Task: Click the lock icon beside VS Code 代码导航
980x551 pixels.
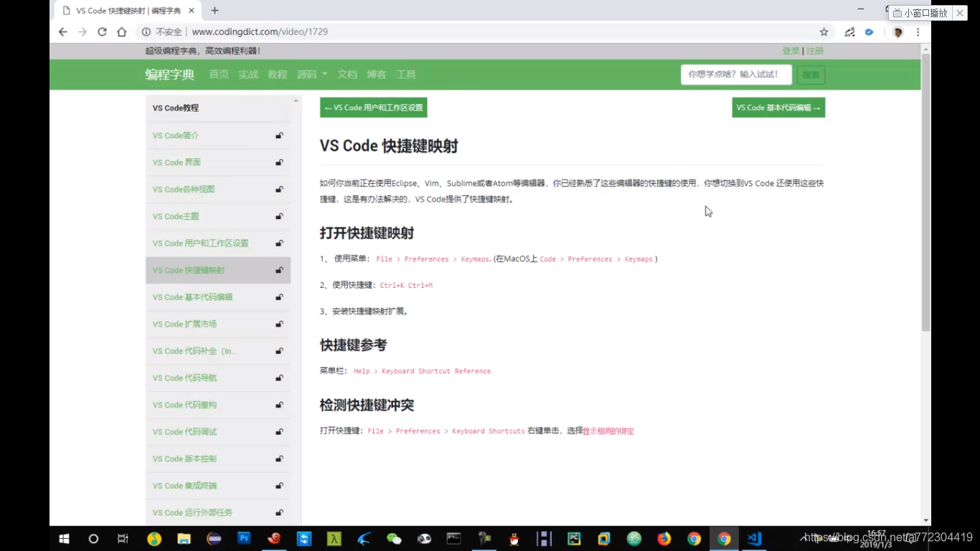Action: tap(279, 378)
